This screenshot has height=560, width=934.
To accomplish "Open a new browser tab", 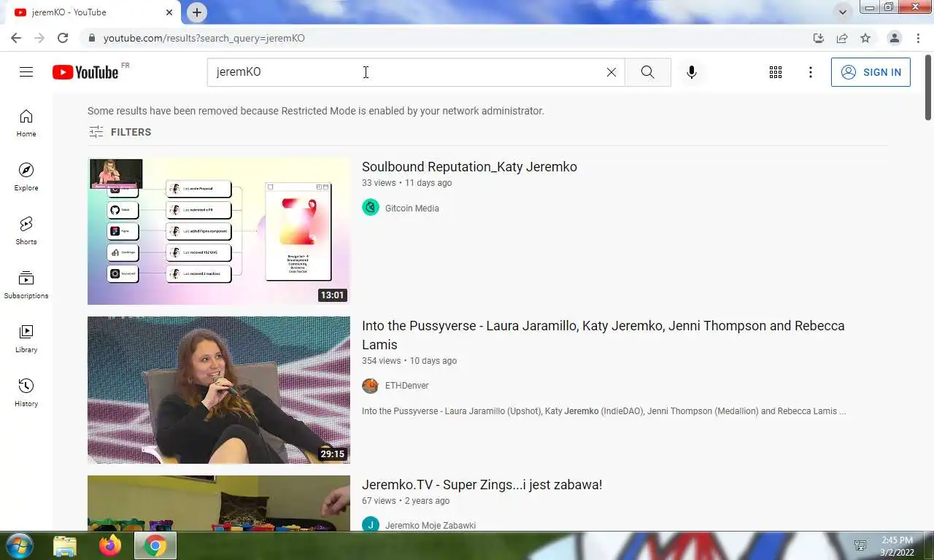I will click(197, 12).
